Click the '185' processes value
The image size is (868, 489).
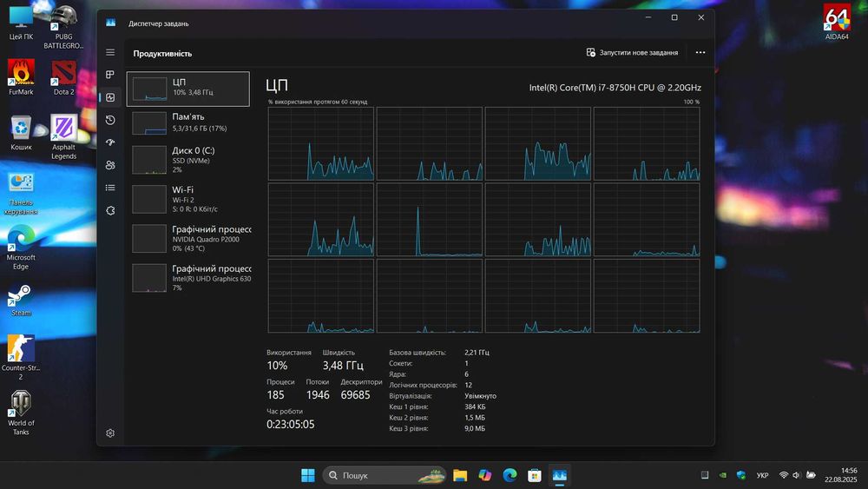pos(276,395)
